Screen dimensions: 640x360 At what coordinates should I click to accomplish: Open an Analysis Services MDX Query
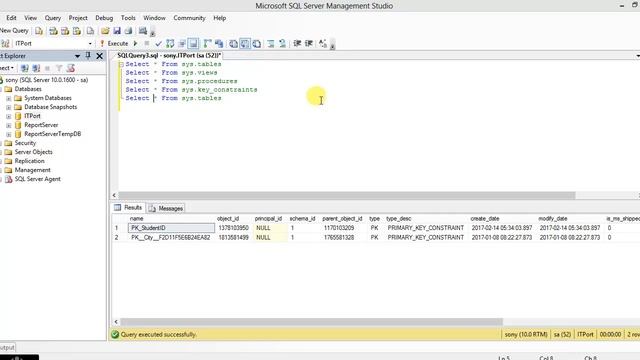pyautogui.click(x=53, y=31)
